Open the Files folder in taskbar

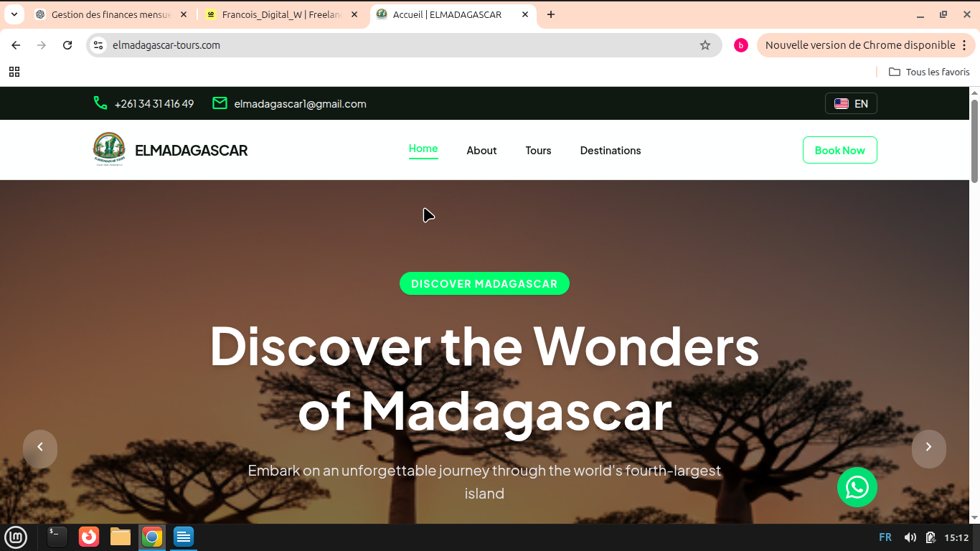[121, 537]
